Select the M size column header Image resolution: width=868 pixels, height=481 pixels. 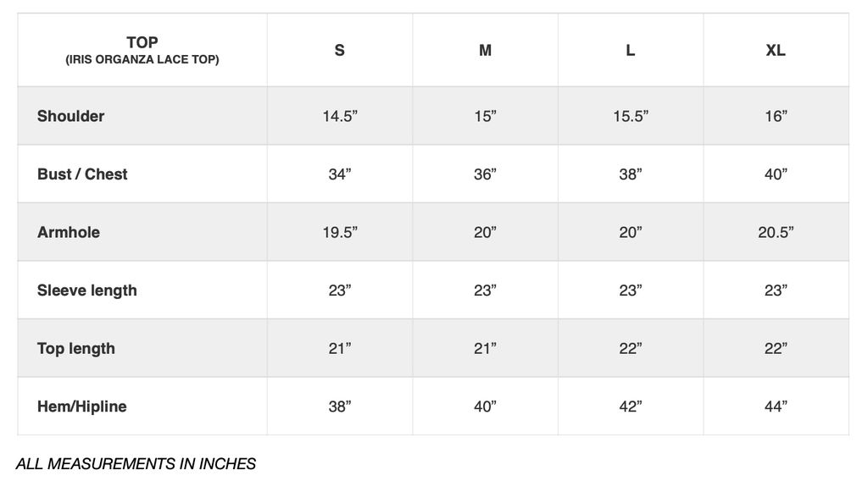[485, 50]
